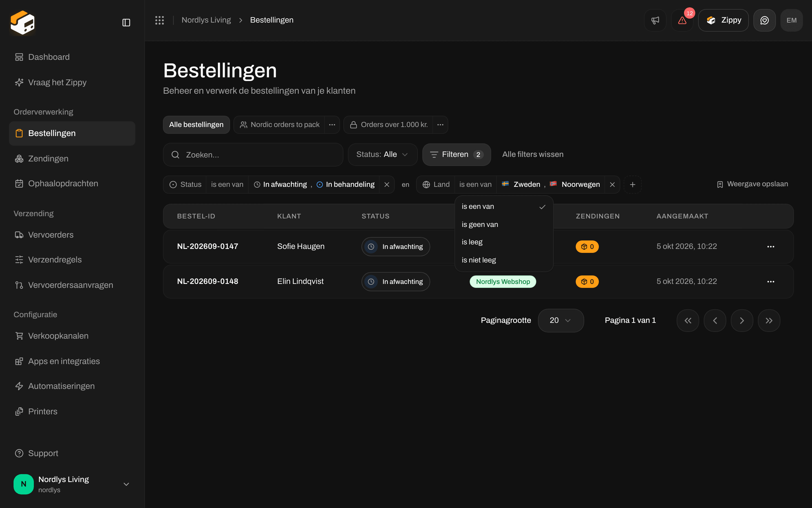Click the Nordlys Living breadcrumb
Image resolution: width=812 pixels, height=508 pixels.
206,20
